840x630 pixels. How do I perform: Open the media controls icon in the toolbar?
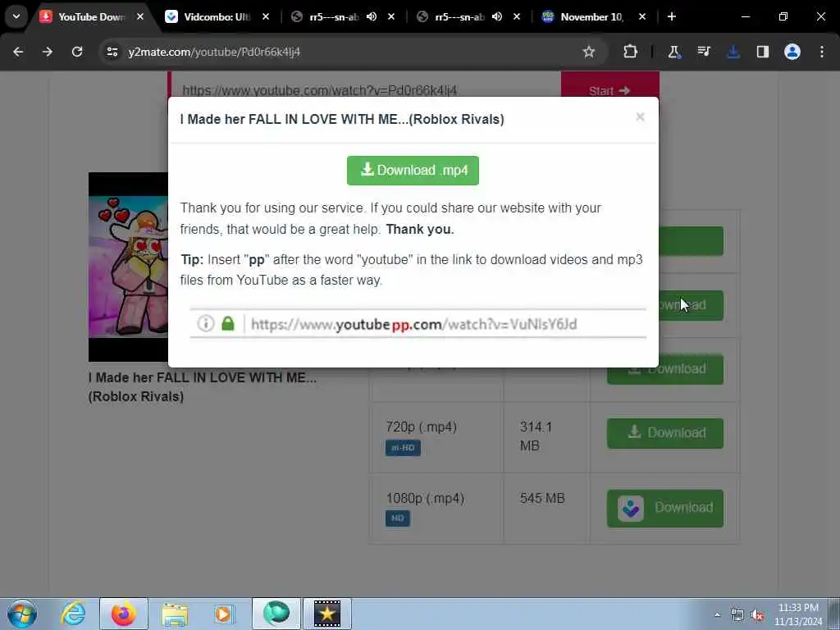pos(703,52)
